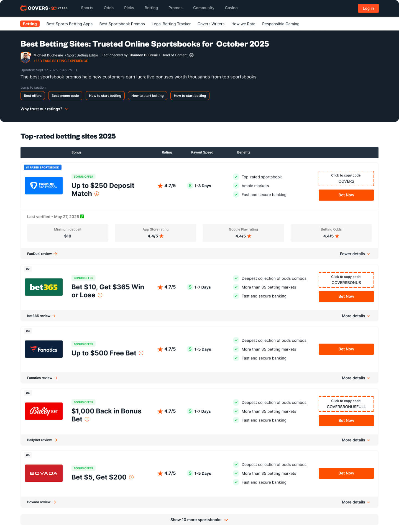
Task: Go to Legal Betting Tracker
Action: pos(171,24)
